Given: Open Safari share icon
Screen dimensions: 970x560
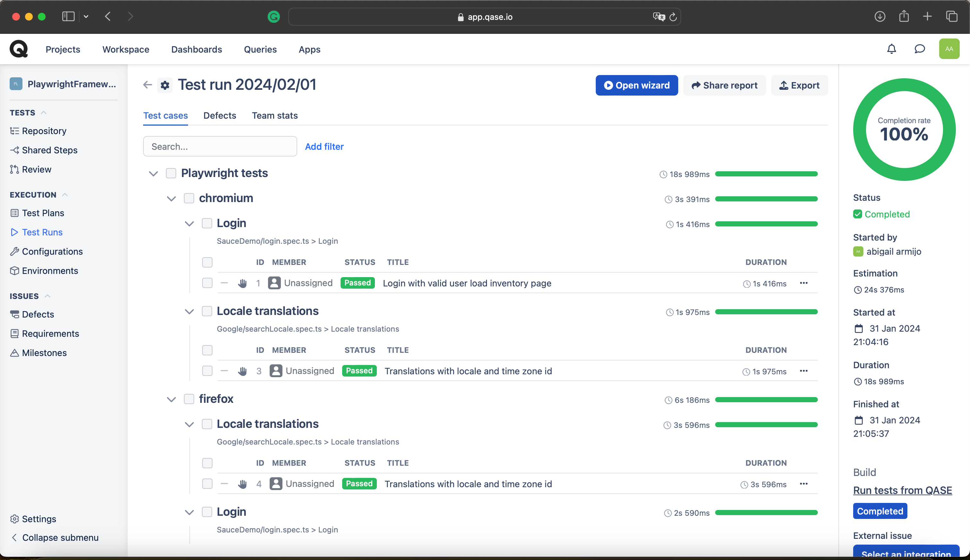Looking at the screenshot, I should [x=904, y=16].
